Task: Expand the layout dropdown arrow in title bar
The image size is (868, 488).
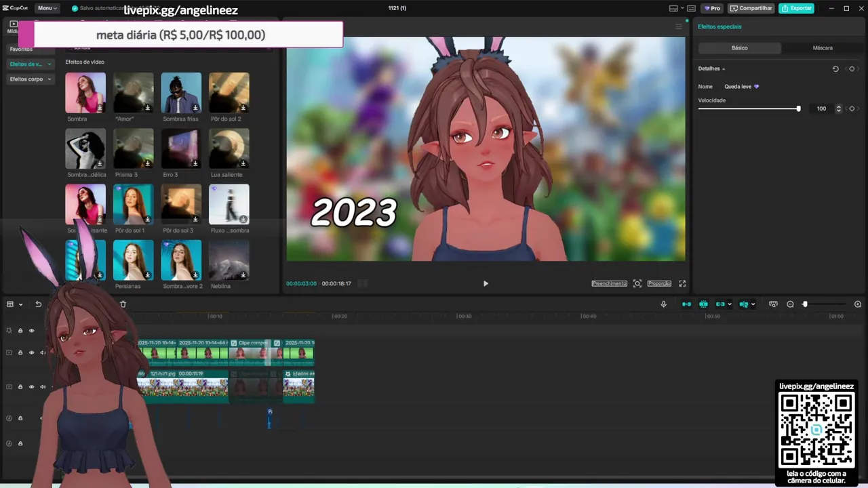Action: tap(682, 8)
